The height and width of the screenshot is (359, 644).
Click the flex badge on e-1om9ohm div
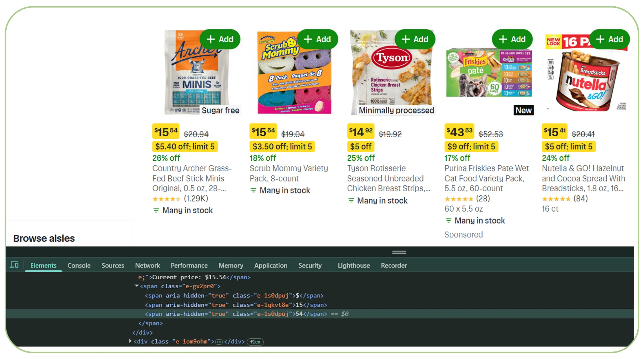pyautogui.click(x=255, y=342)
